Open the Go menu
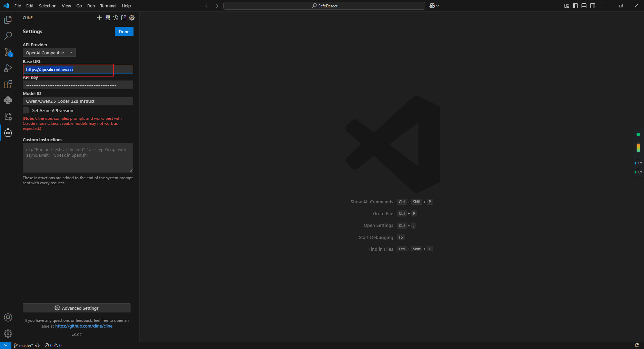The height and width of the screenshot is (349, 644). 79,6
